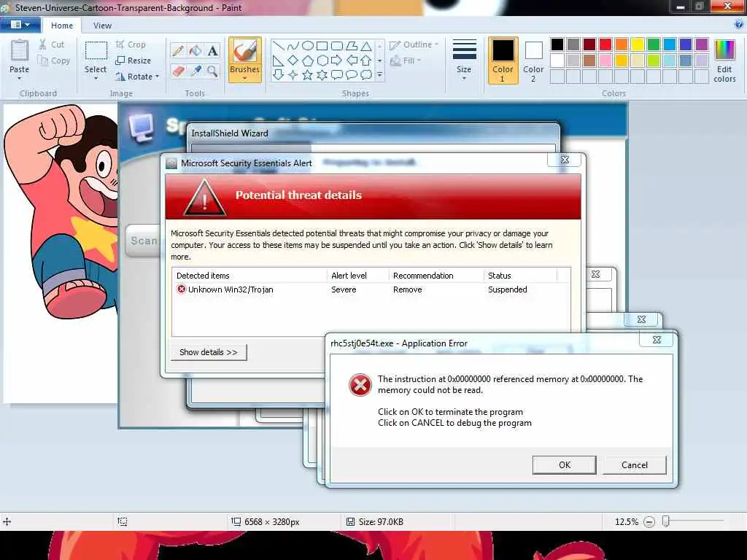Click the zoom out minus button
The image size is (747, 560).
point(649,522)
